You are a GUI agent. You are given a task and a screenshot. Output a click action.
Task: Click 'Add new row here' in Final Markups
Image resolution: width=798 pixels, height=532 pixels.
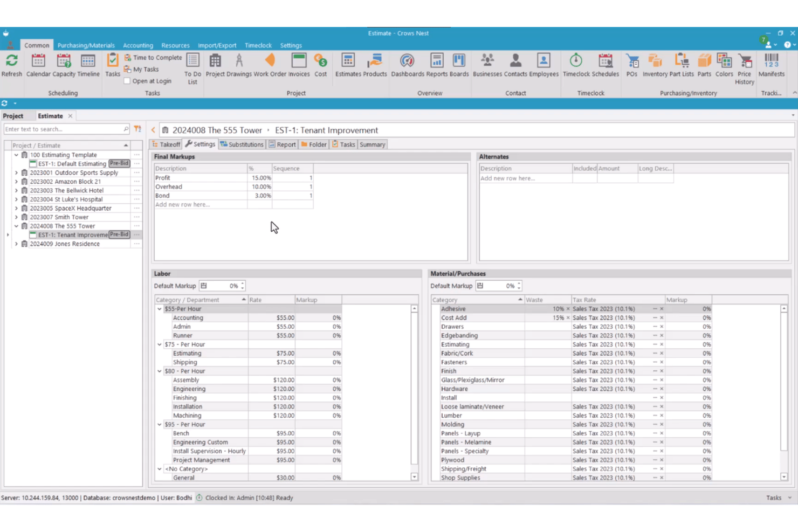[x=182, y=204]
